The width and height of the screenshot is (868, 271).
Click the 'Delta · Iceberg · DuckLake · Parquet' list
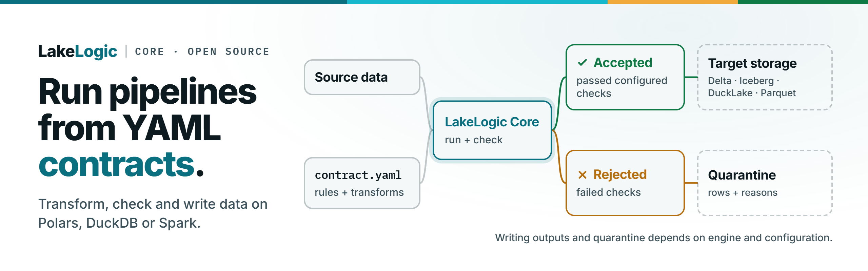[752, 87]
